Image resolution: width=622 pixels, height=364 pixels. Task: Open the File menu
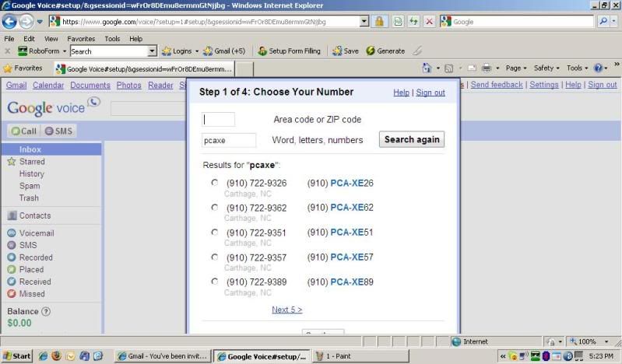[x=9, y=38]
